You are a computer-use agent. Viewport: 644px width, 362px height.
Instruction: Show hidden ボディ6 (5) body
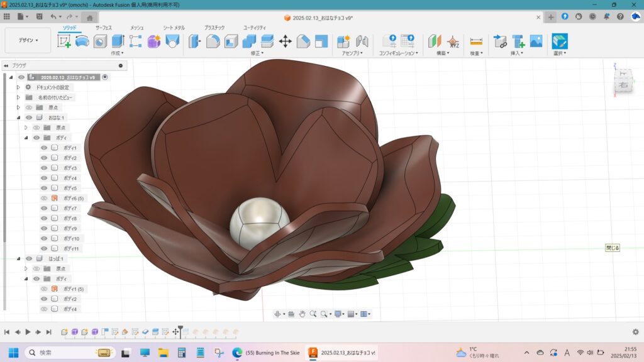44,198
